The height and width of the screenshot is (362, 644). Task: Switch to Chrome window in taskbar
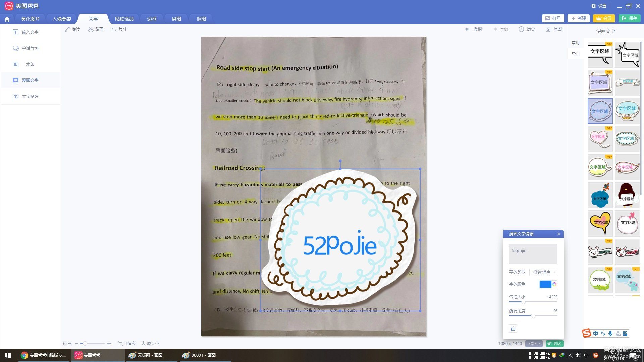pyautogui.click(x=44, y=355)
